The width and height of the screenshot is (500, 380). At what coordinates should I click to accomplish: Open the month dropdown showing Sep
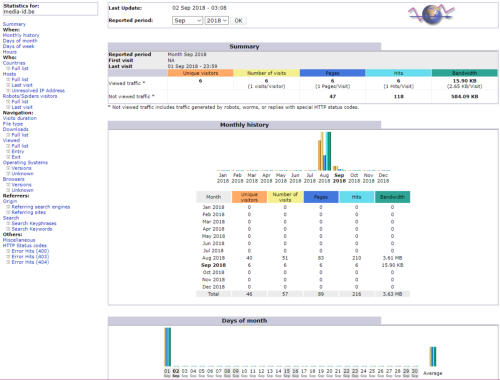pyautogui.click(x=188, y=21)
